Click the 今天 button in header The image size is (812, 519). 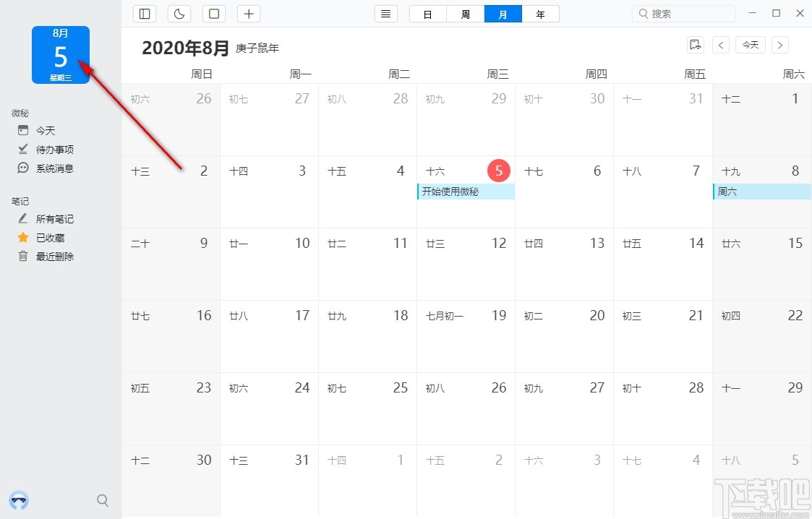pos(751,45)
